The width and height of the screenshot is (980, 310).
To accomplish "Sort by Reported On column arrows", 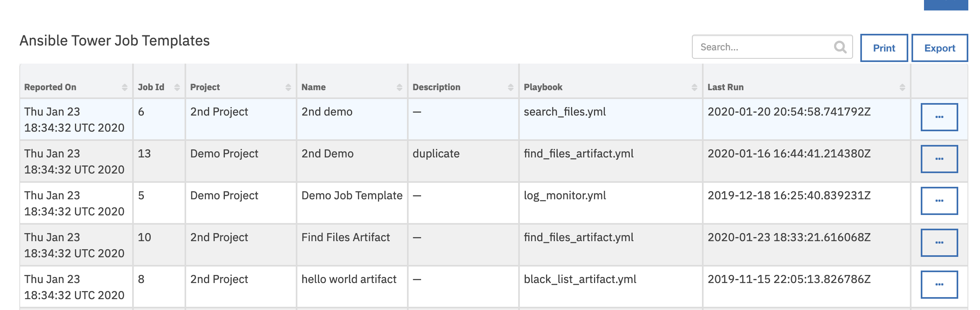I will pyautogui.click(x=125, y=87).
